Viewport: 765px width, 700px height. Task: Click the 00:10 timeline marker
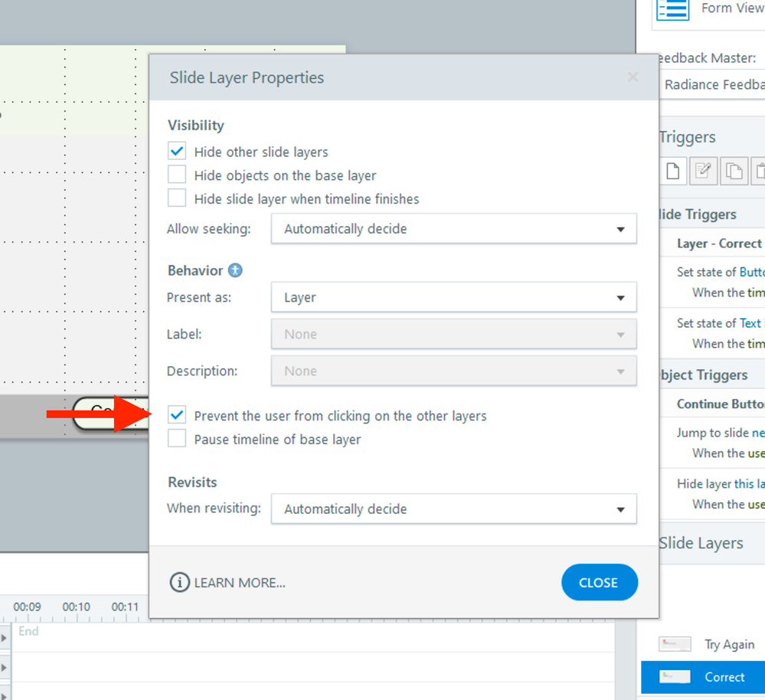76,607
